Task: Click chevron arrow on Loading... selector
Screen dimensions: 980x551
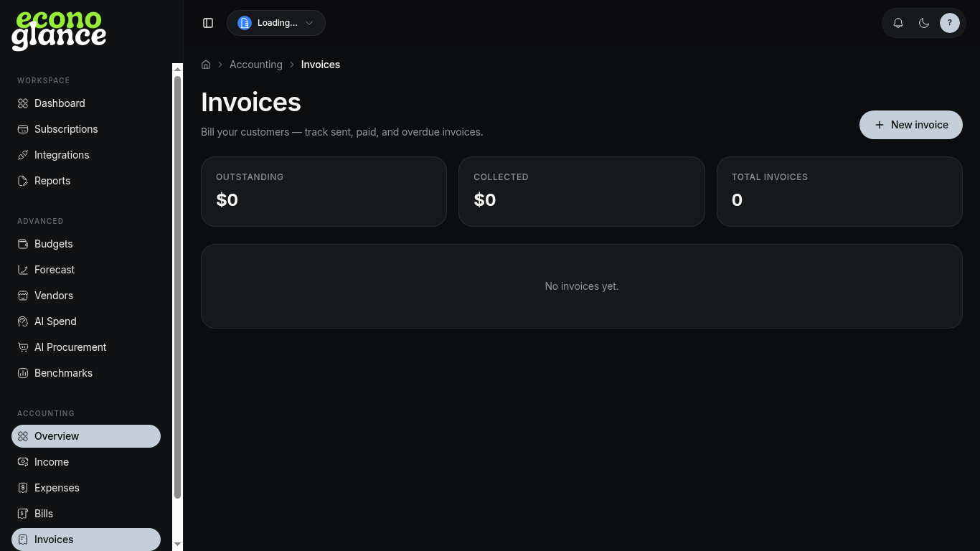Action: [x=309, y=23]
